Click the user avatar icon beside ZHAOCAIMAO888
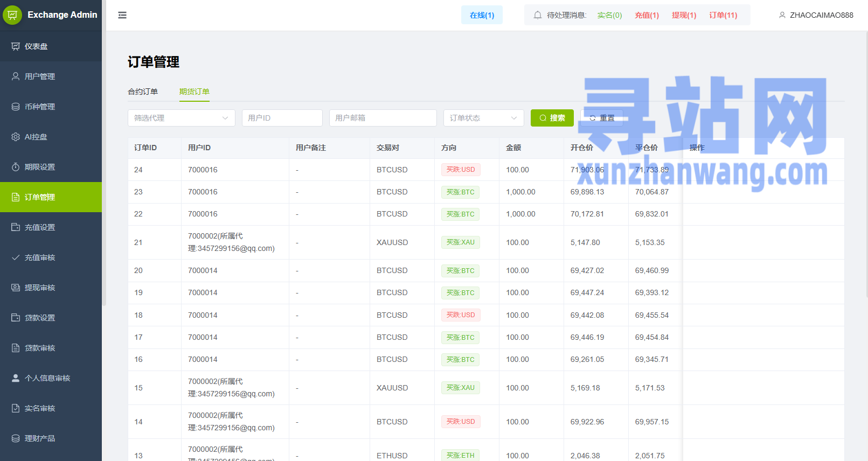Image resolution: width=868 pixels, height=461 pixels. coord(782,15)
